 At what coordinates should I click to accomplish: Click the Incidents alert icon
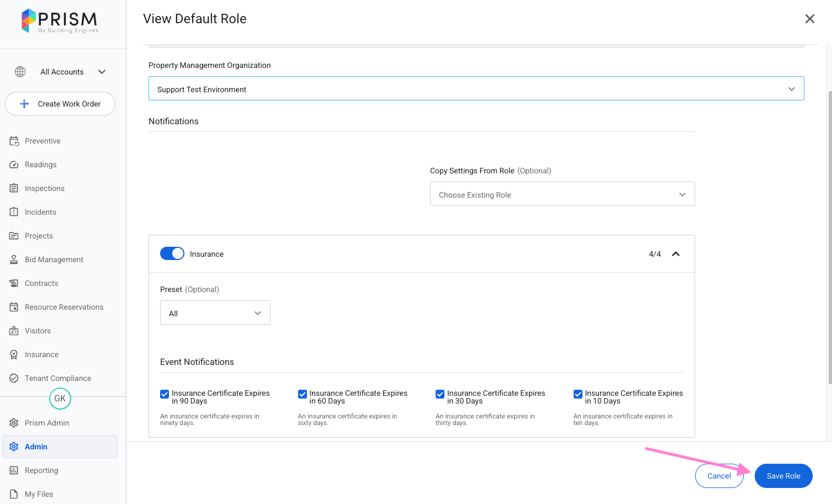point(14,212)
